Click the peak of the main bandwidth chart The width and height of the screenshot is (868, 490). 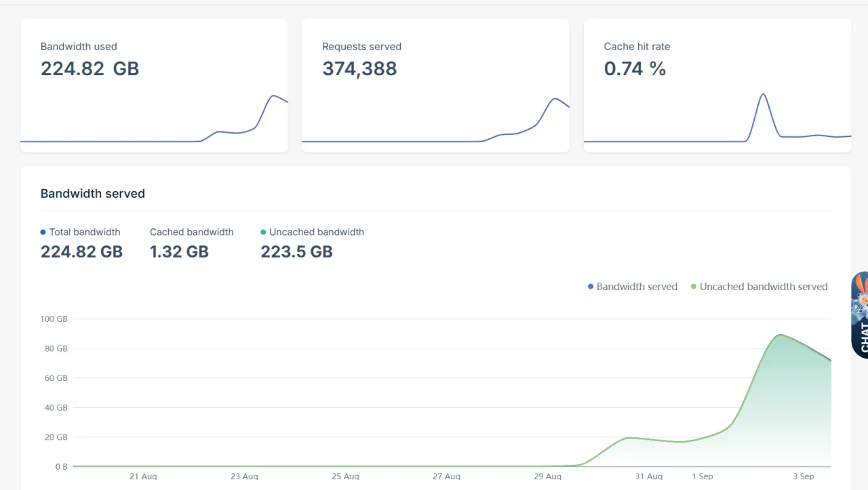(x=781, y=335)
